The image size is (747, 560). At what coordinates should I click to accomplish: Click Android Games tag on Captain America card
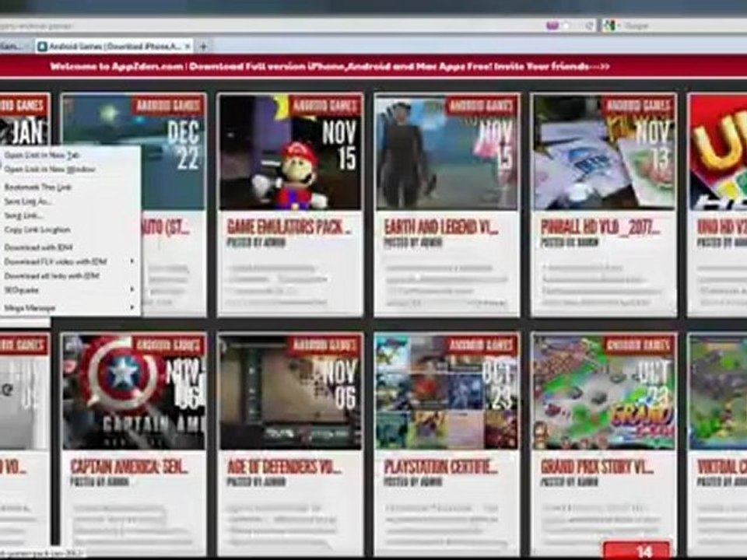click(168, 345)
